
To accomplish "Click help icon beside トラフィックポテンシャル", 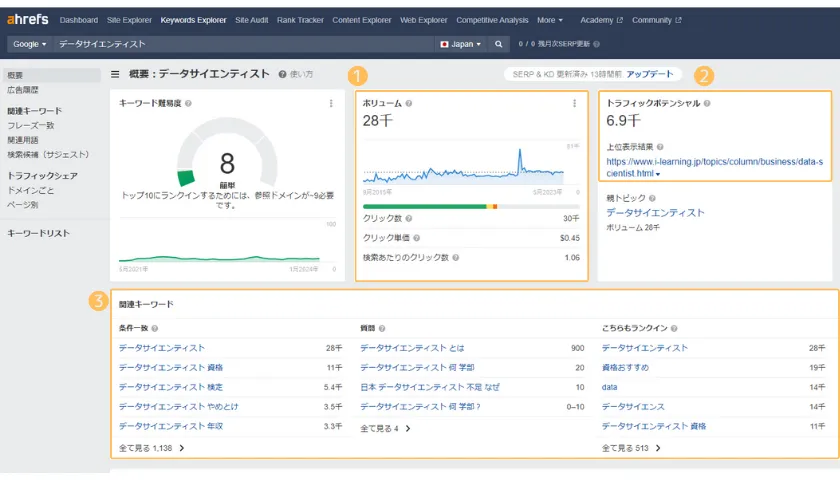I will tap(707, 103).
